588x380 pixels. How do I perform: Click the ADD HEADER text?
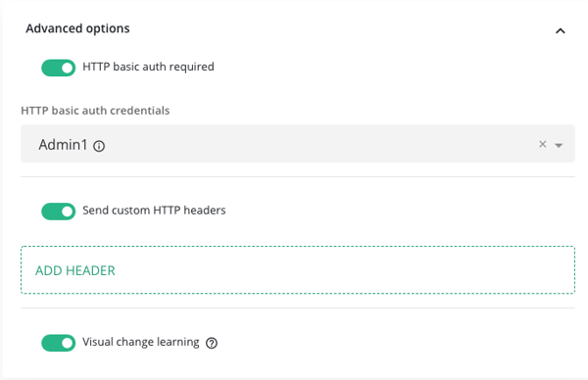(75, 270)
